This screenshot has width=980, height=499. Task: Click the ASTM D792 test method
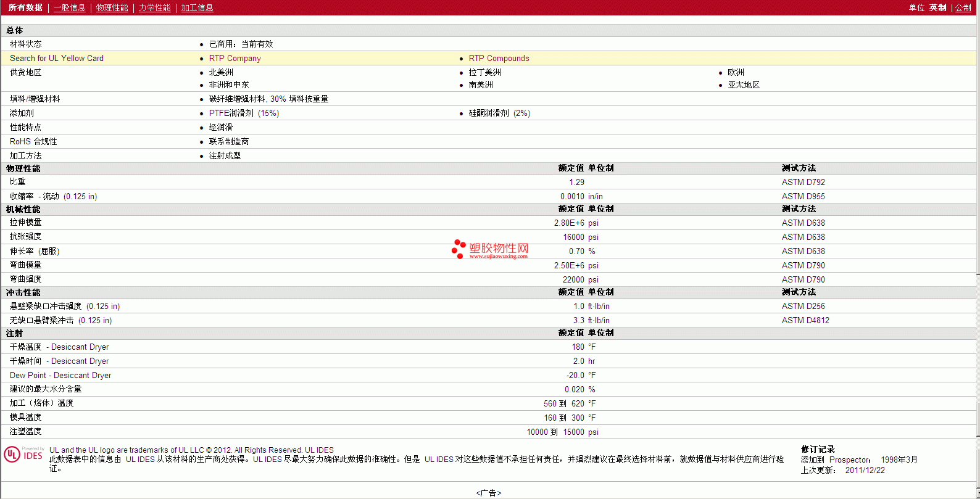(x=803, y=182)
